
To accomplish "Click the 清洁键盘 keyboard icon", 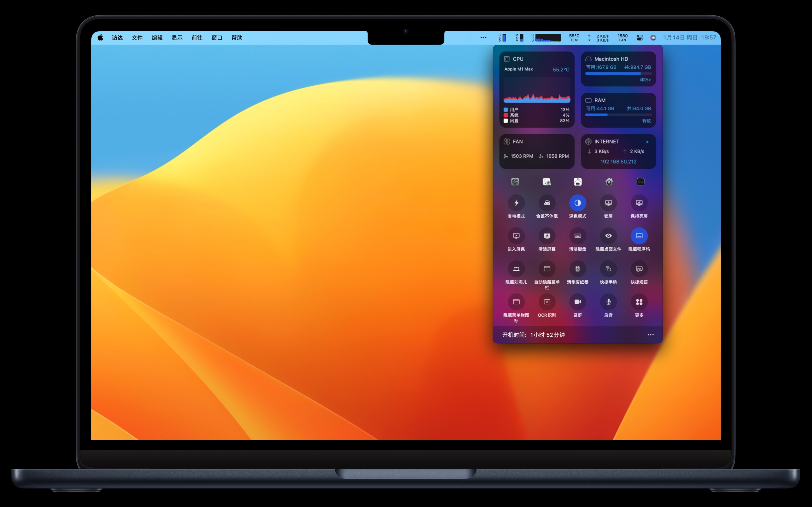I will (577, 236).
